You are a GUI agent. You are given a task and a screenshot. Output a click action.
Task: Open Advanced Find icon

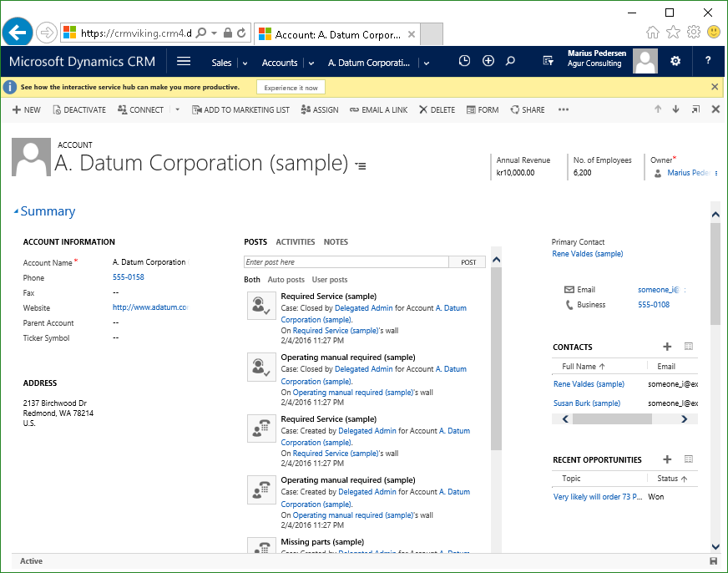548,61
